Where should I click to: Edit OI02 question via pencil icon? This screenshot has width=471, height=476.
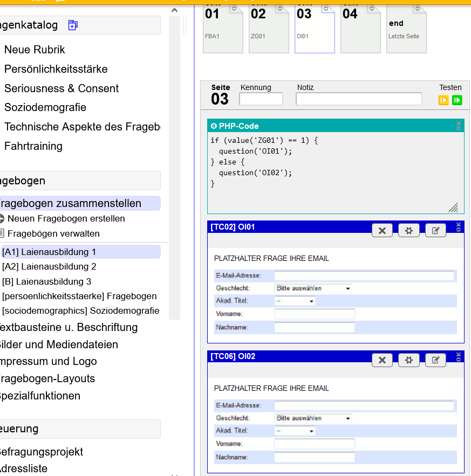point(436,360)
